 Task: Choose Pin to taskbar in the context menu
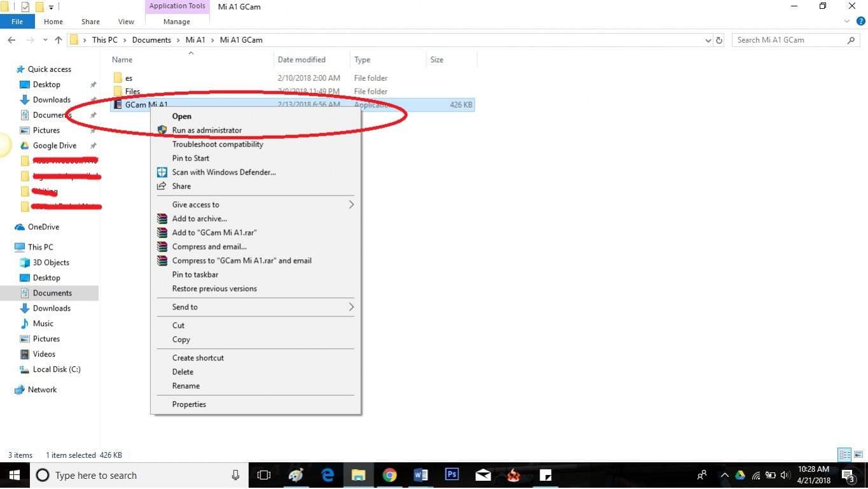pyautogui.click(x=256, y=274)
